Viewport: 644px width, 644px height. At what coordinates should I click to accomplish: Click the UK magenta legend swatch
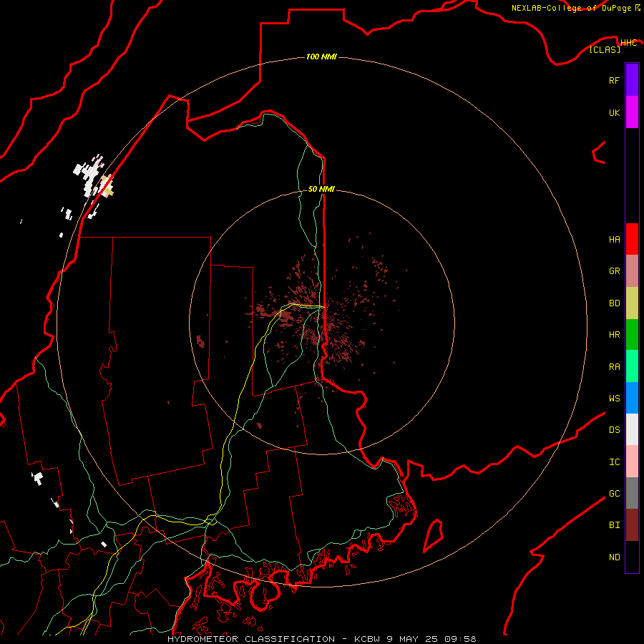coord(632,112)
